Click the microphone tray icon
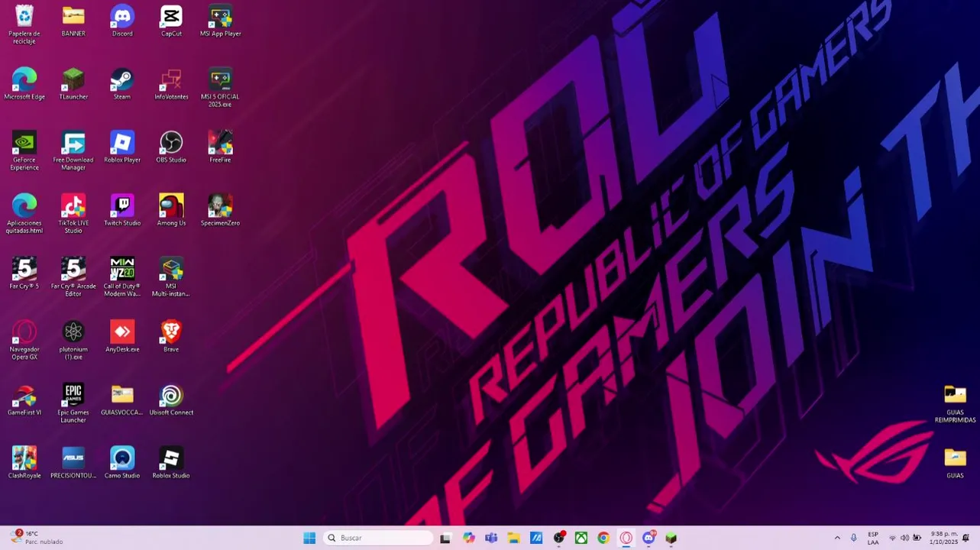The width and height of the screenshot is (980, 550). pos(854,538)
